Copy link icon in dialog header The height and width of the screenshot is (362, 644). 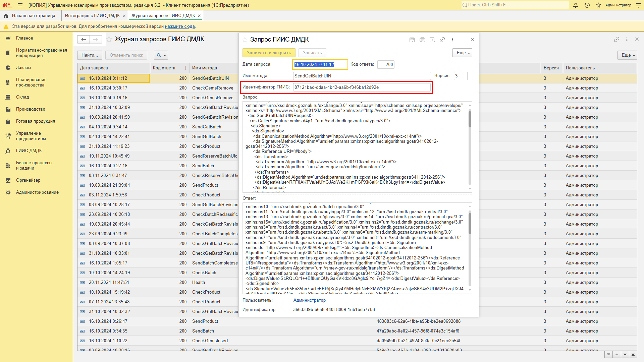442,40
